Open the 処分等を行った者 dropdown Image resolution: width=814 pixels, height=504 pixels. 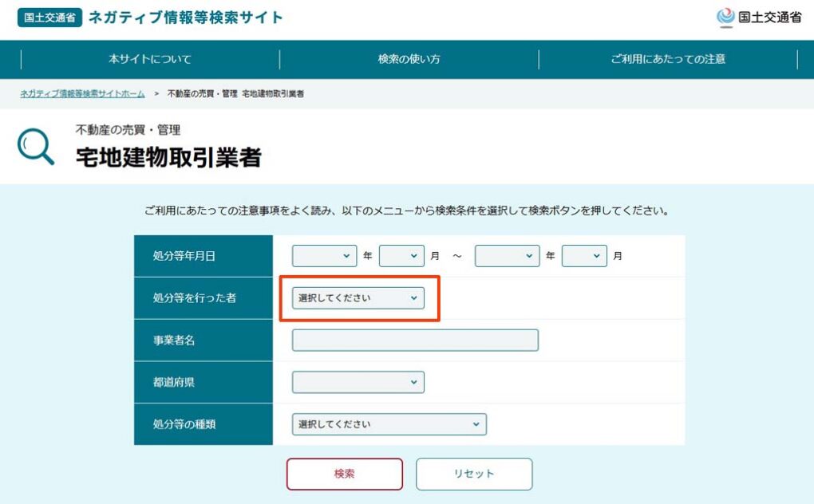(358, 298)
